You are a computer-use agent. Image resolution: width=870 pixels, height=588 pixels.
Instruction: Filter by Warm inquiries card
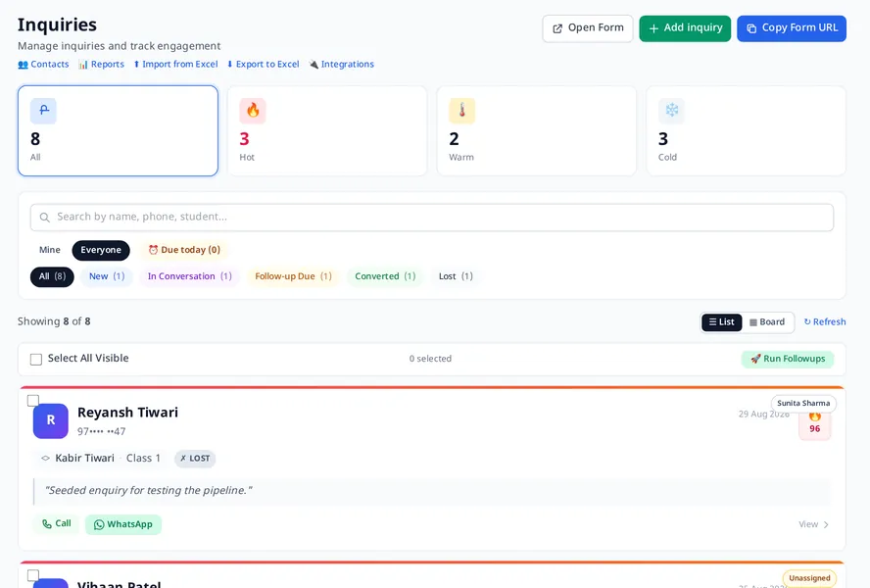click(537, 130)
